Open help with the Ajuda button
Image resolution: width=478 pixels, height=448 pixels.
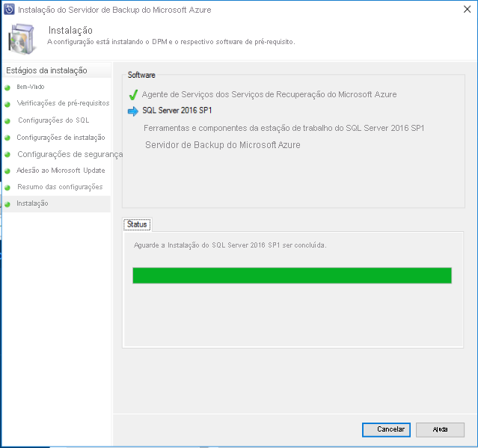coord(440,429)
